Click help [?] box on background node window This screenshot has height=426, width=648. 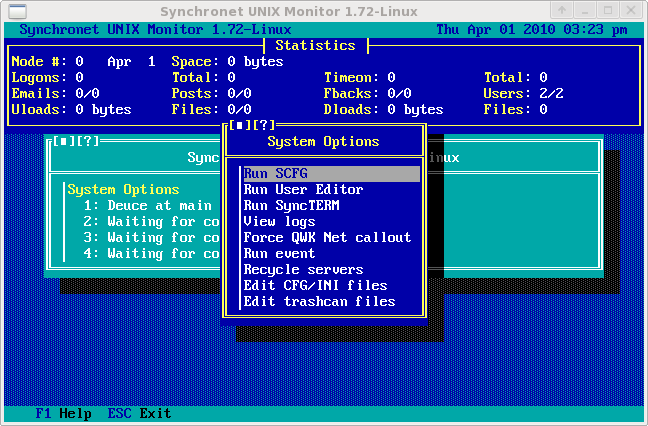[x=88, y=141]
